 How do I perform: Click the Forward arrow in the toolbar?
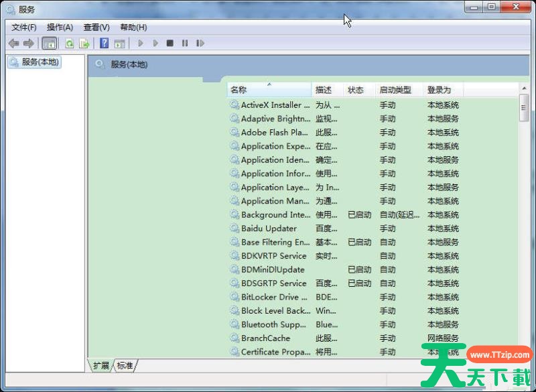(x=28, y=44)
